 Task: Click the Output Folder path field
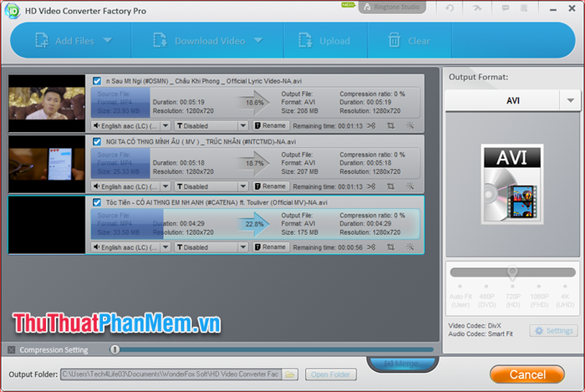pos(170,374)
